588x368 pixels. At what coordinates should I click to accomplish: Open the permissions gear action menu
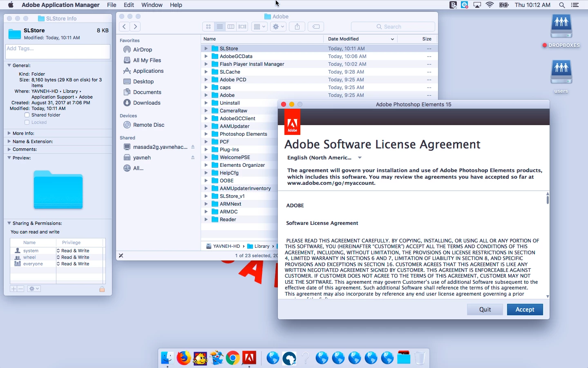34,289
